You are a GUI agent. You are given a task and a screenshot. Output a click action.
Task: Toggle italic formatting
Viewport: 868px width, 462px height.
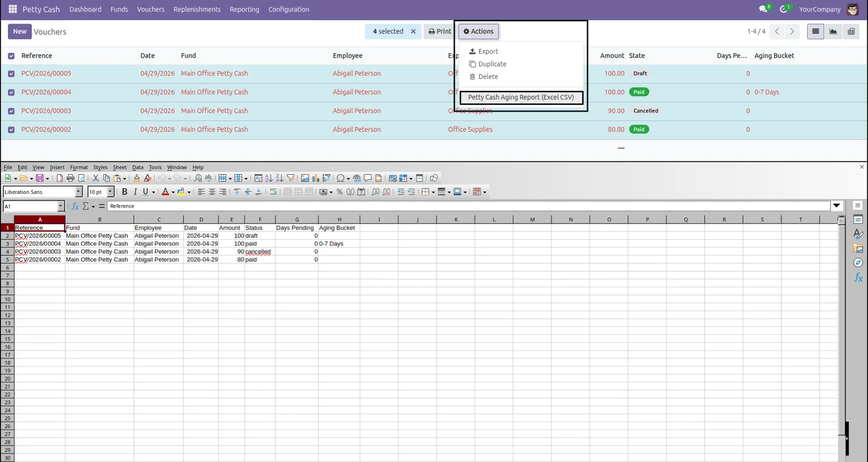click(135, 192)
